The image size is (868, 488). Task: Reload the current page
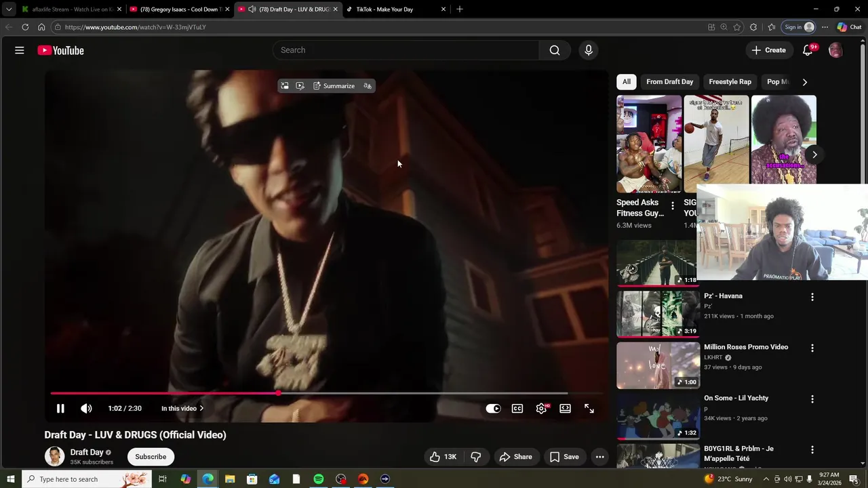[25, 27]
